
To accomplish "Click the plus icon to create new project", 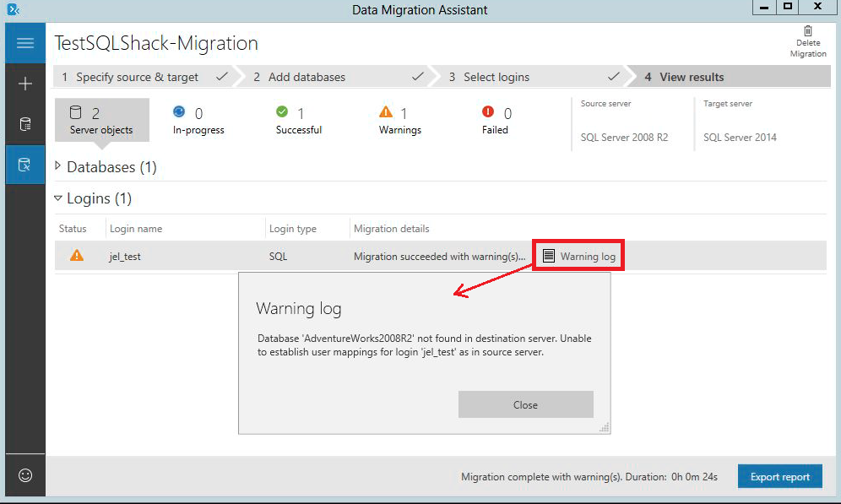I will coord(24,84).
